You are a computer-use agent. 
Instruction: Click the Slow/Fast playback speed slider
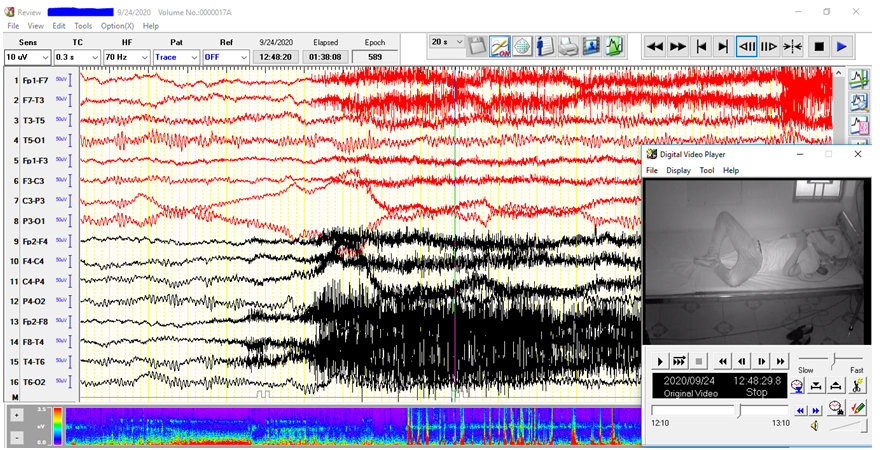click(832, 358)
